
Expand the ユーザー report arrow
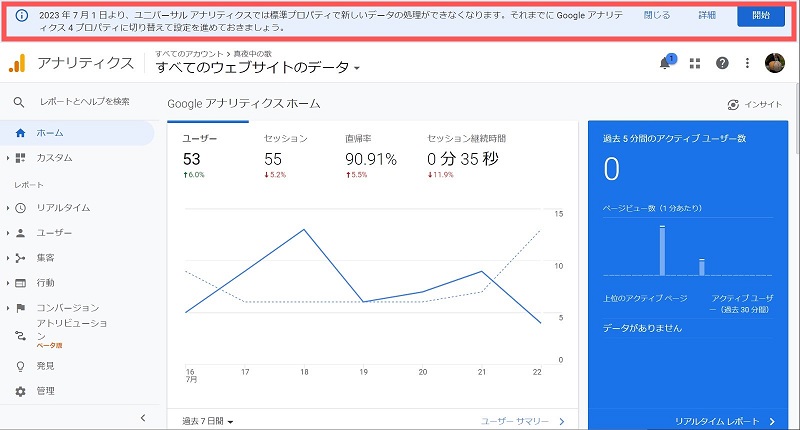click(8, 233)
